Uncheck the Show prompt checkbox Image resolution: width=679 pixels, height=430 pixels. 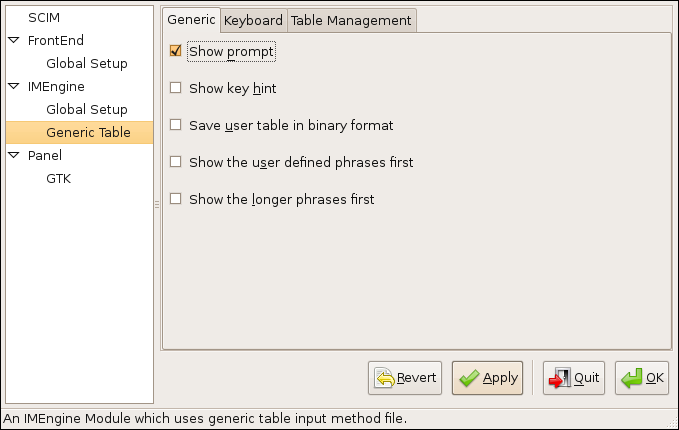pos(176,51)
